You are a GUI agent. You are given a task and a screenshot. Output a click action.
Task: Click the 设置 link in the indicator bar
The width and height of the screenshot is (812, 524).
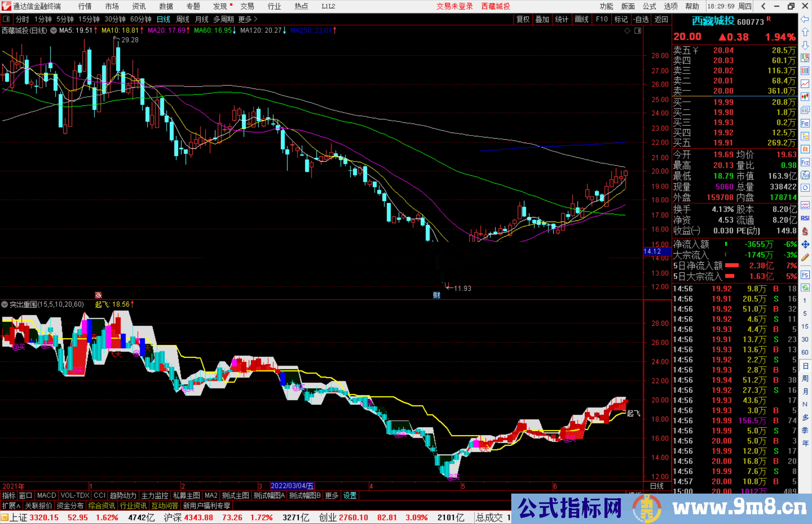pos(350,495)
